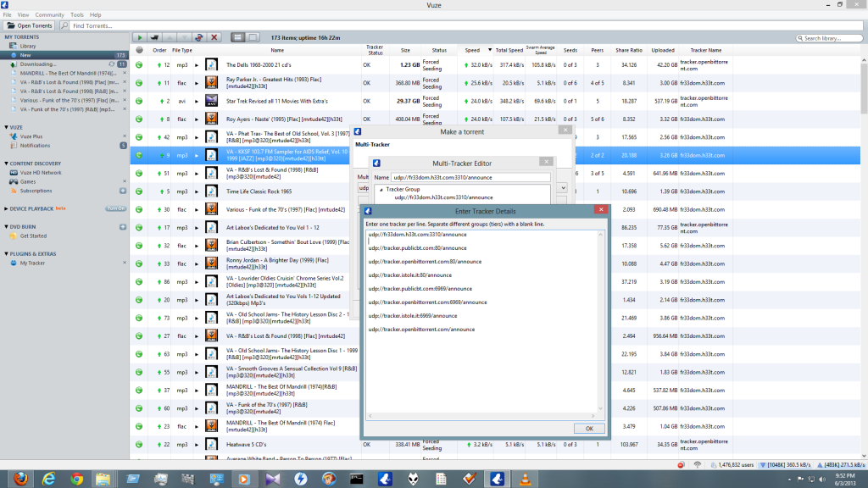Screen dimensions: 868x488
Task: Open Vuze HD Network in the sidebar
Action: 41,173
